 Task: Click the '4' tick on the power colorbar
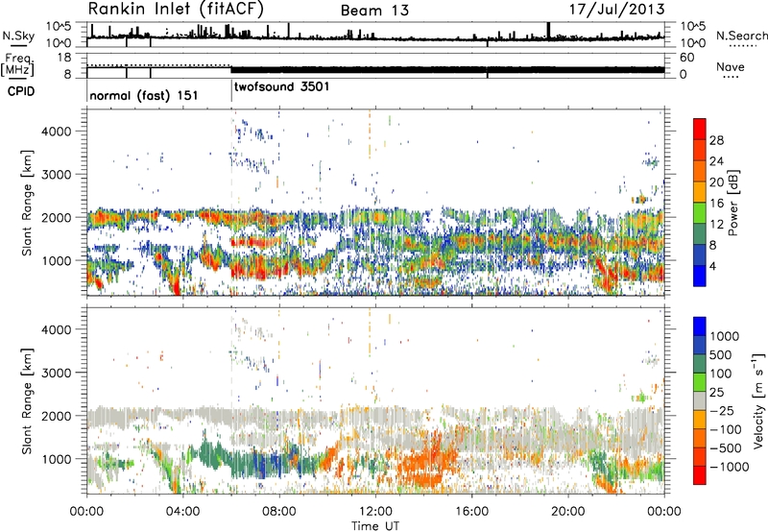[713, 266]
